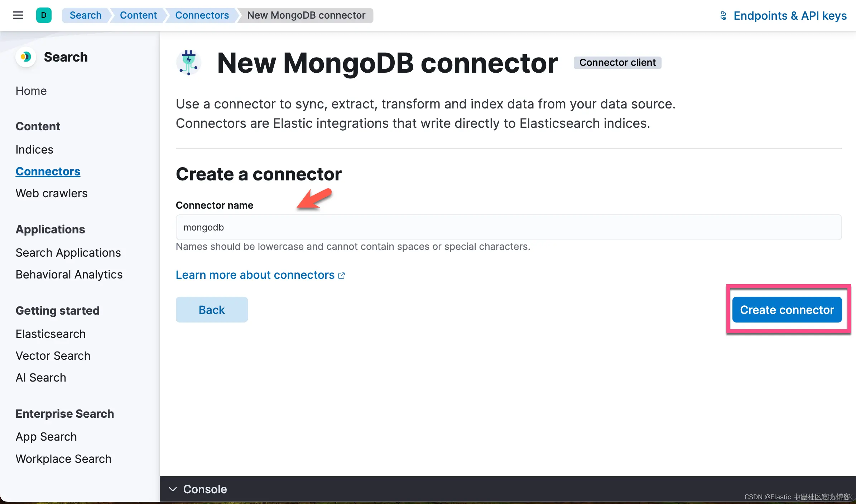Click the connector plug icon beside title
This screenshot has width=856, height=504.
(189, 63)
